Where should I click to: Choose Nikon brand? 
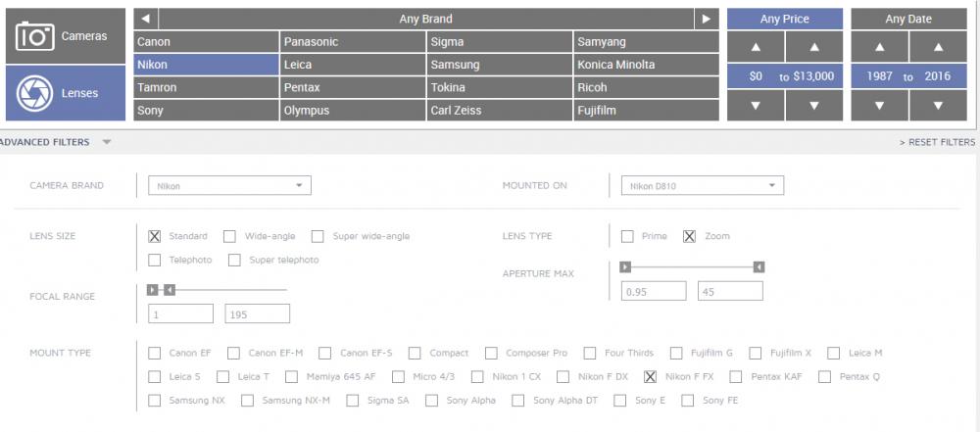click(x=206, y=65)
